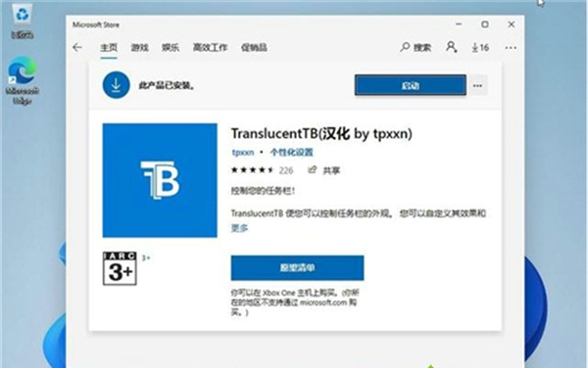Expand description with 更多 link

click(239, 228)
